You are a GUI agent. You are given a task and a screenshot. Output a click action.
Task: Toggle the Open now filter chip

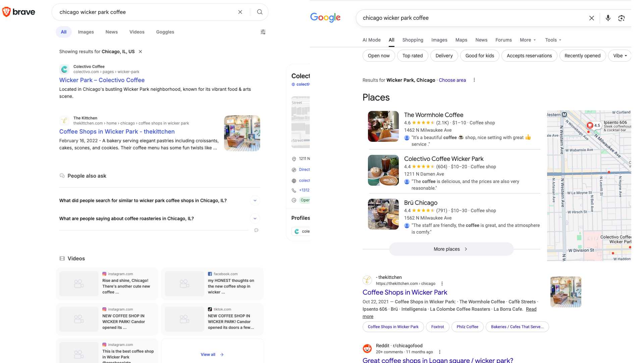[x=379, y=56]
